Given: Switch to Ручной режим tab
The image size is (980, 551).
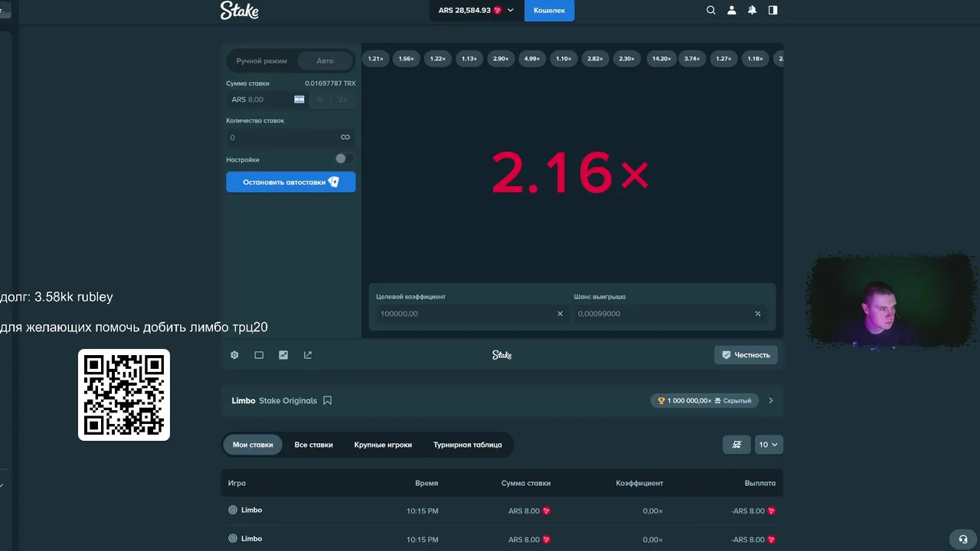Looking at the screenshot, I should click(262, 60).
